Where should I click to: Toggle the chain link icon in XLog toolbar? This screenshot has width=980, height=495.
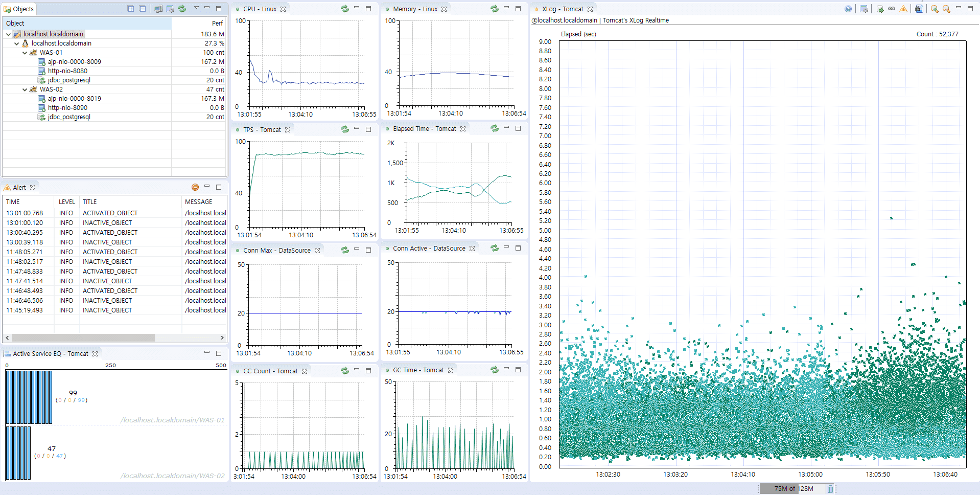coord(892,9)
